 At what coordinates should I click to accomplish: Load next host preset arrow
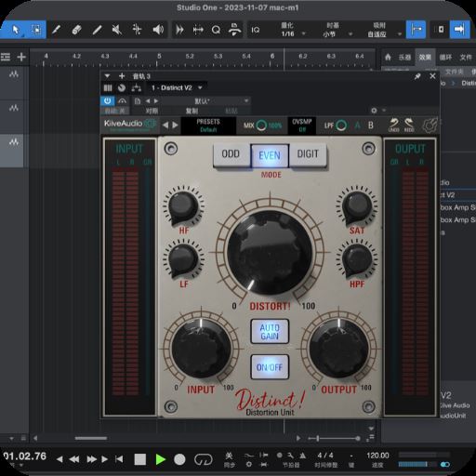156,101
